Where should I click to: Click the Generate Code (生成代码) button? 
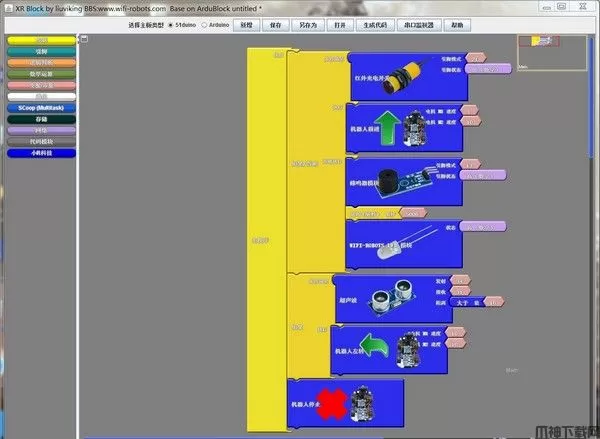pos(375,25)
